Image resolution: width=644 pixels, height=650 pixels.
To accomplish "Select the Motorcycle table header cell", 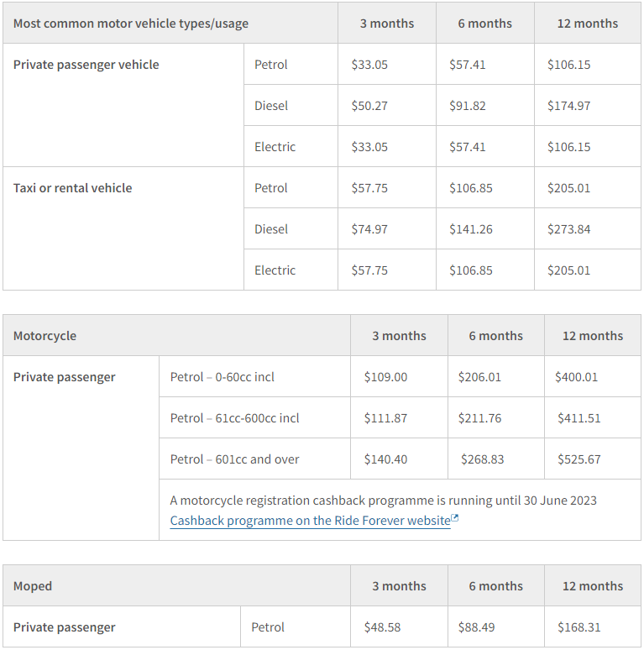I will coord(45,336).
